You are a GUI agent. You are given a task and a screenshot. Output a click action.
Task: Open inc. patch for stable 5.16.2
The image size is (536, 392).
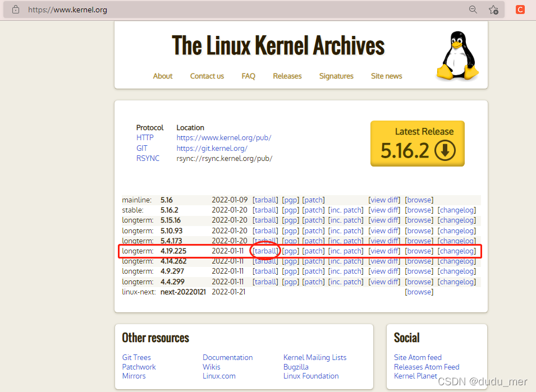coord(346,210)
